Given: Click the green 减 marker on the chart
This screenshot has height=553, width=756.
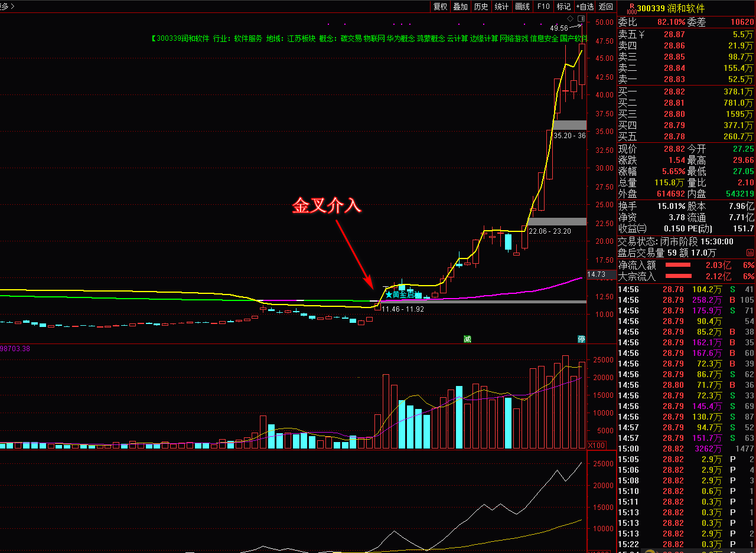Looking at the screenshot, I should click(x=467, y=339).
